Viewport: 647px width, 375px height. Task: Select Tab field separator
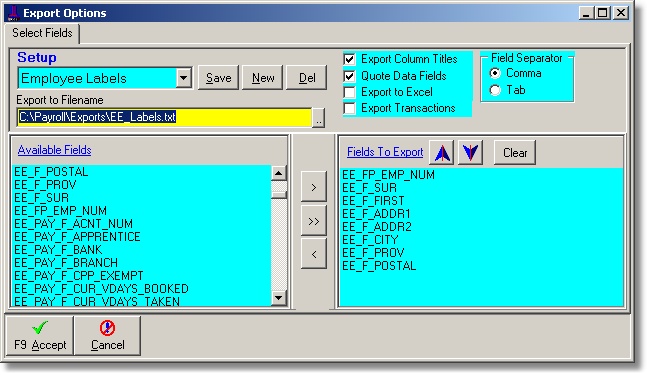(x=495, y=90)
